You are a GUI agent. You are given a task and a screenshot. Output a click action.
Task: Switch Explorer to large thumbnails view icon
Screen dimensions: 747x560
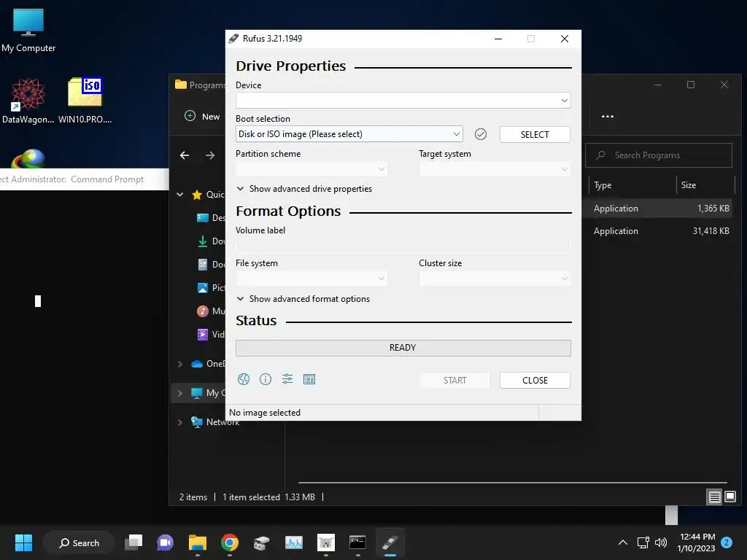pyautogui.click(x=730, y=497)
